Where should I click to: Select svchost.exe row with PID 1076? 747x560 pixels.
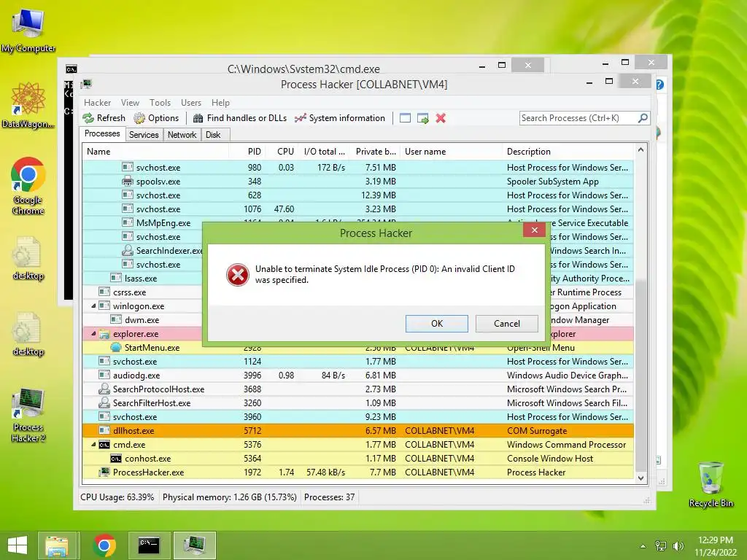click(358, 209)
